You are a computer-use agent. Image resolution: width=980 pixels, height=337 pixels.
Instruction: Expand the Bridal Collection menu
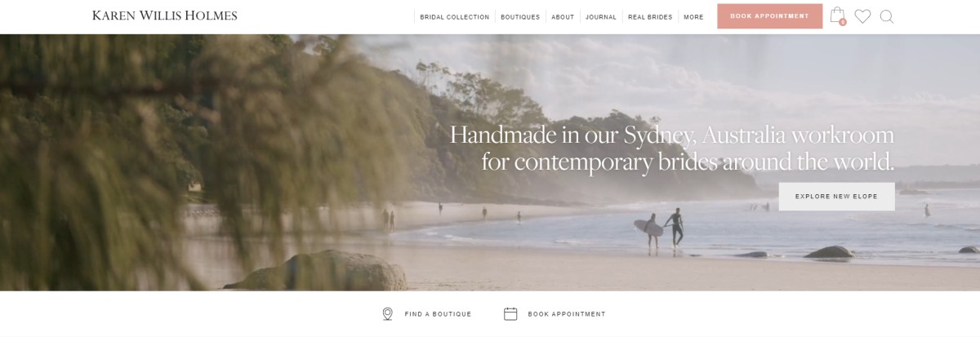pos(455,17)
